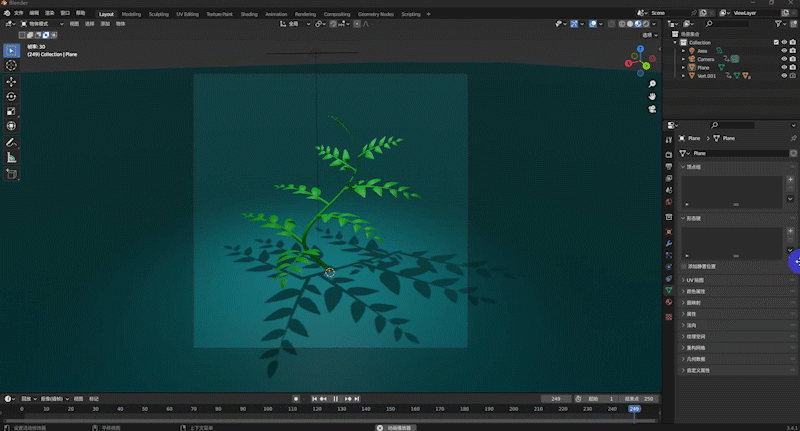Select the Annotate pencil tool
The image size is (800, 431).
tap(11, 142)
